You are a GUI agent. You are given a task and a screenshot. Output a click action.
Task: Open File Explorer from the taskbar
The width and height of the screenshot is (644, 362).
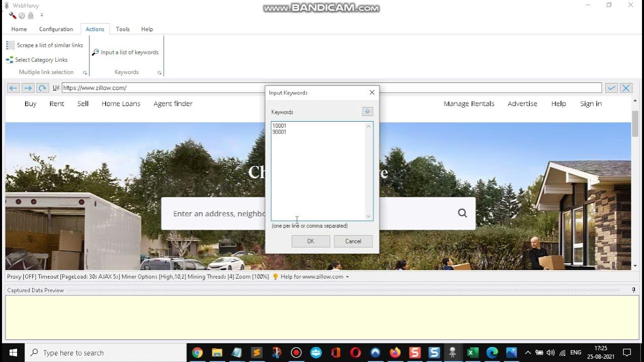point(217,352)
